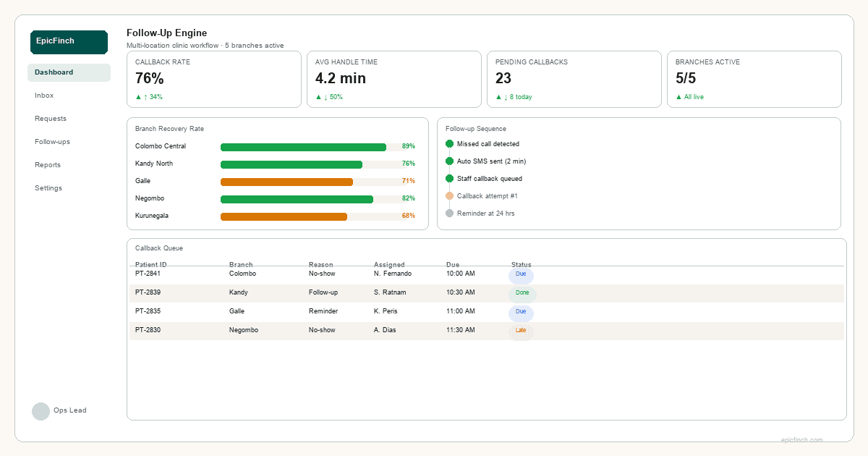
Task: Click the EpicFinch logo
Action: [69, 42]
